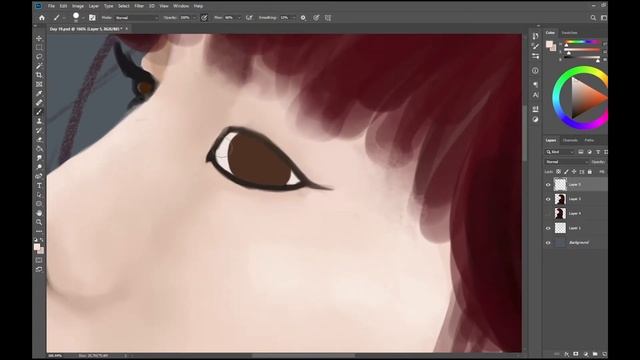Open the Image menu

78,6
